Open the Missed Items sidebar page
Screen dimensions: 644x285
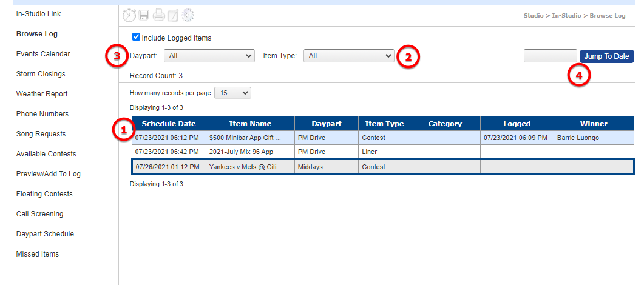coord(38,254)
